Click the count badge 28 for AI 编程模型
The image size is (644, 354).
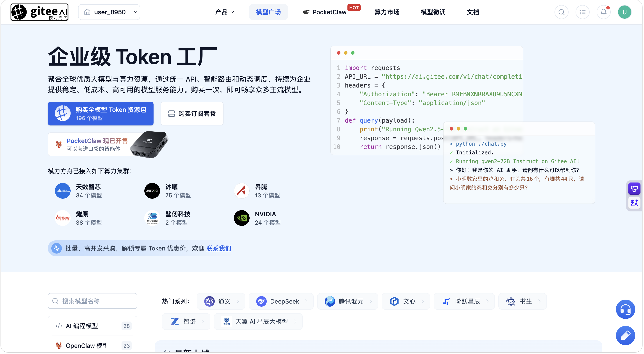click(127, 326)
